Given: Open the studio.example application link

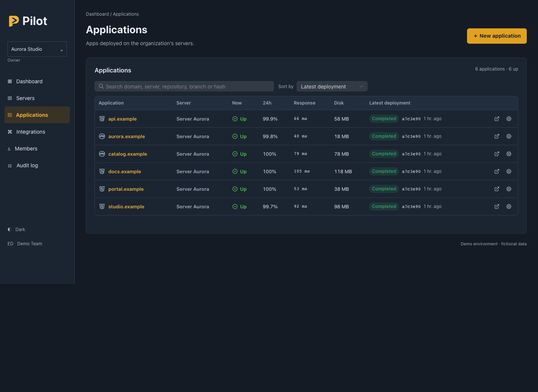Looking at the screenshot, I should tap(126, 206).
